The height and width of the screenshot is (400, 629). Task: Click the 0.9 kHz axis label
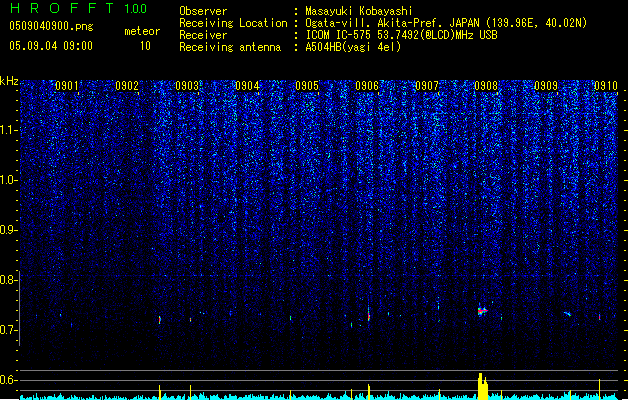[x=9, y=230]
